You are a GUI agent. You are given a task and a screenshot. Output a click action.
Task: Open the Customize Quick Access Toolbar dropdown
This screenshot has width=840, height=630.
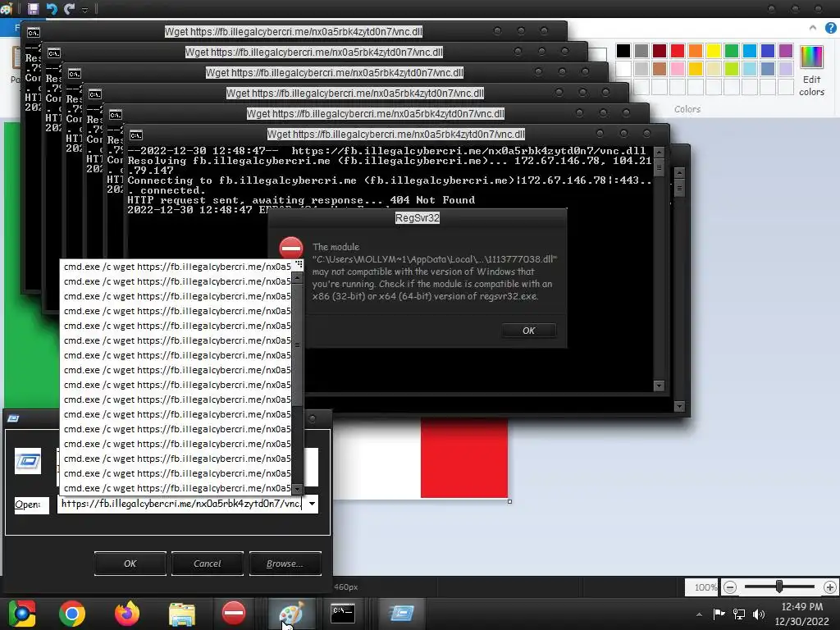pos(84,10)
